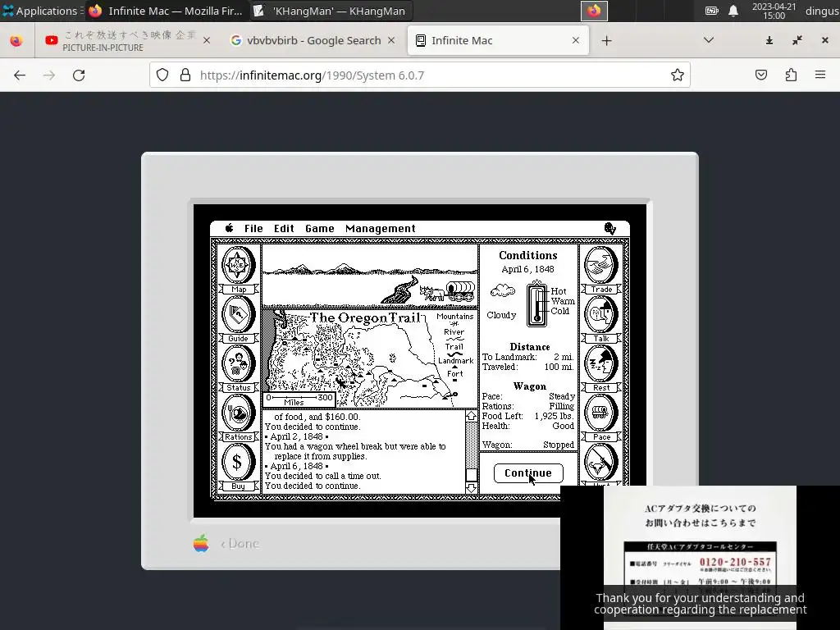The width and height of the screenshot is (840, 630).
Task: Close the Infinite Mac tab
Action: [576, 40]
